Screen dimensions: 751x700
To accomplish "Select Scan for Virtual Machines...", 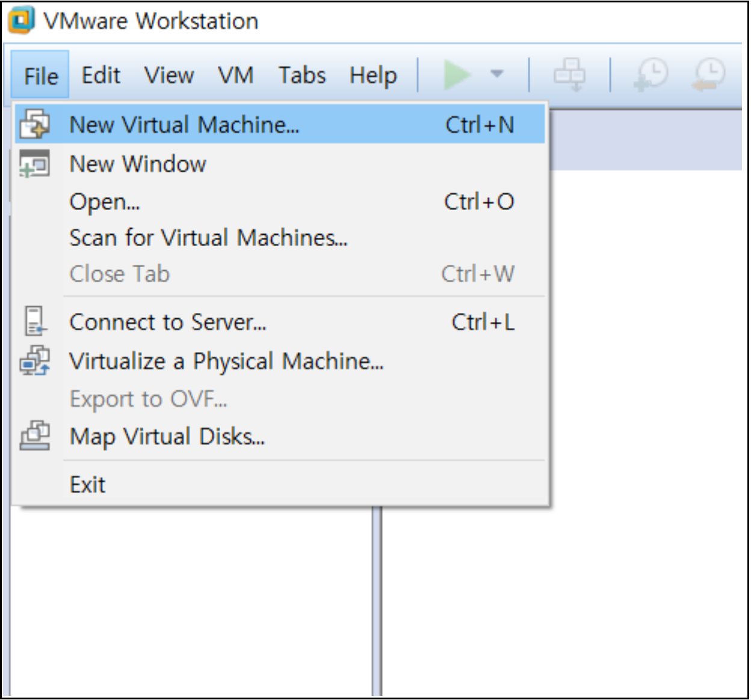I will point(280,238).
